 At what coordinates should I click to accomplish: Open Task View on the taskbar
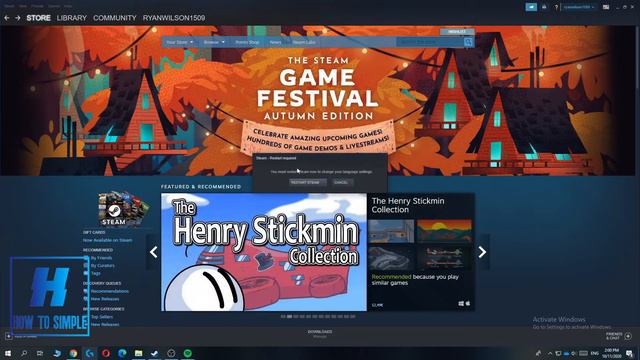pyautogui.click(x=40, y=353)
